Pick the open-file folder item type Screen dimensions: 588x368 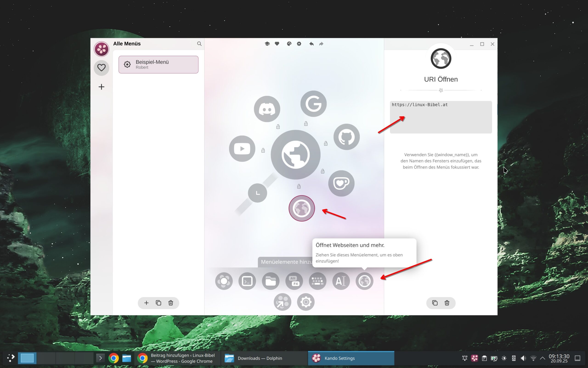(271, 281)
